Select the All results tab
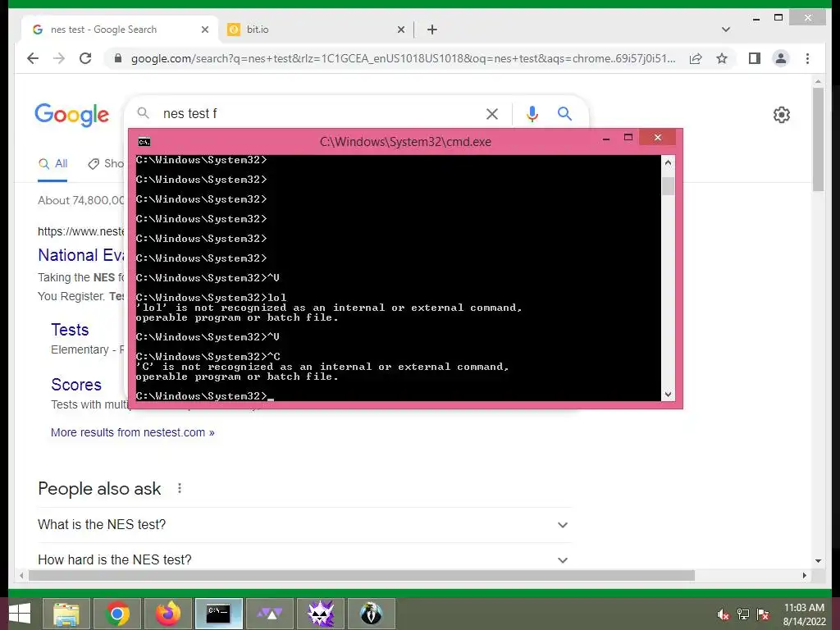 click(x=52, y=164)
